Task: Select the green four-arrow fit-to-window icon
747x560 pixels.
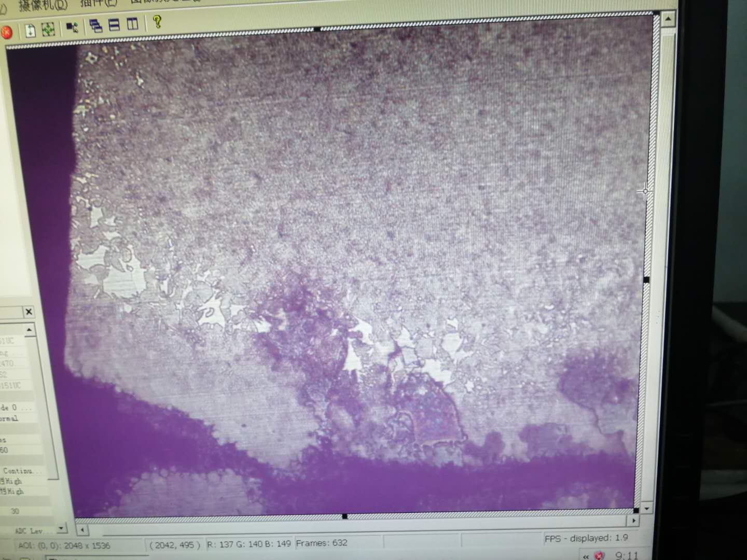Action: tap(48, 29)
